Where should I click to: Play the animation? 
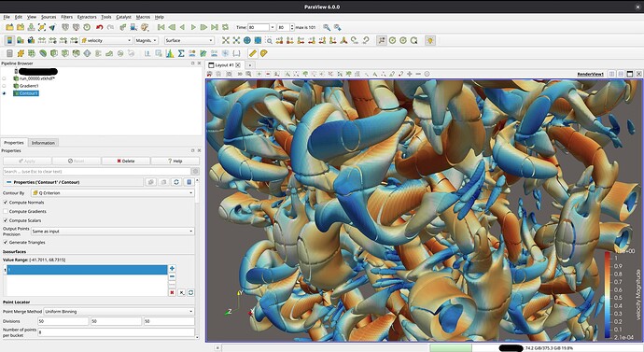(193, 27)
